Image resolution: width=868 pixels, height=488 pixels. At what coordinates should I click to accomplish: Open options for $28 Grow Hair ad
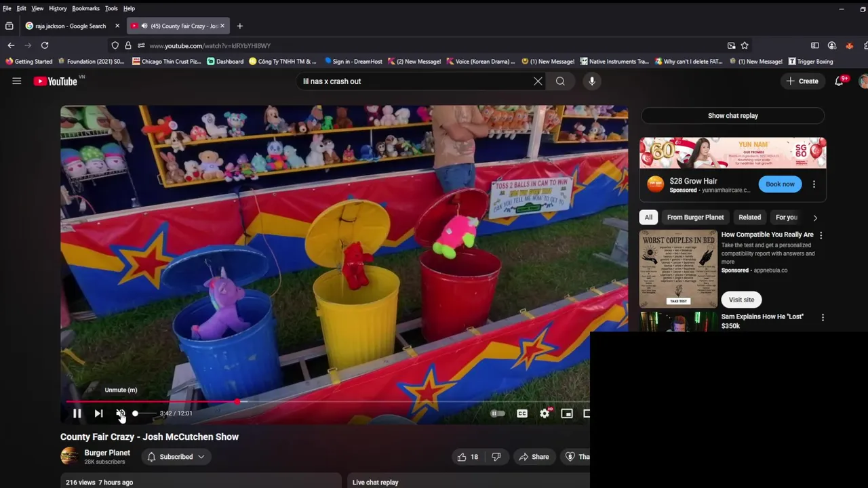tap(814, 184)
